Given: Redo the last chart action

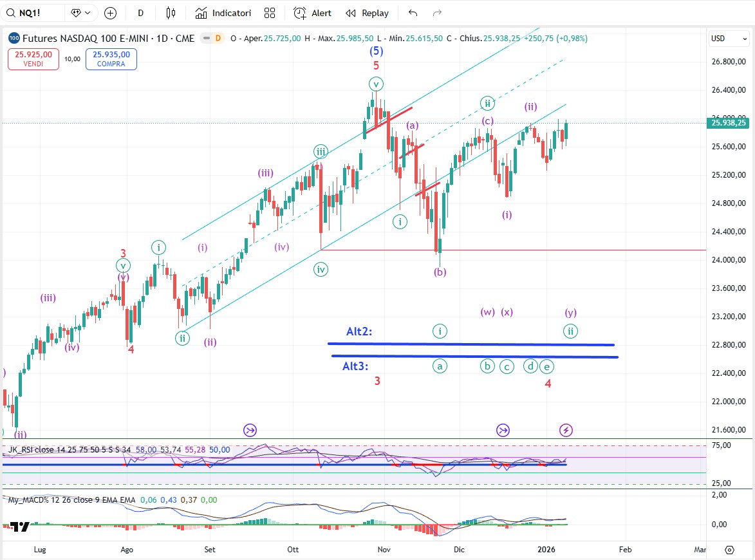Looking at the screenshot, I should point(437,13).
